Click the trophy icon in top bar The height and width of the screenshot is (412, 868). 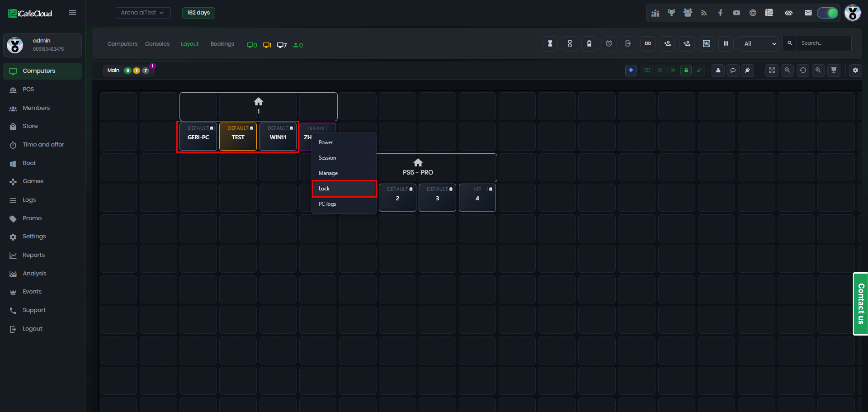point(671,13)
